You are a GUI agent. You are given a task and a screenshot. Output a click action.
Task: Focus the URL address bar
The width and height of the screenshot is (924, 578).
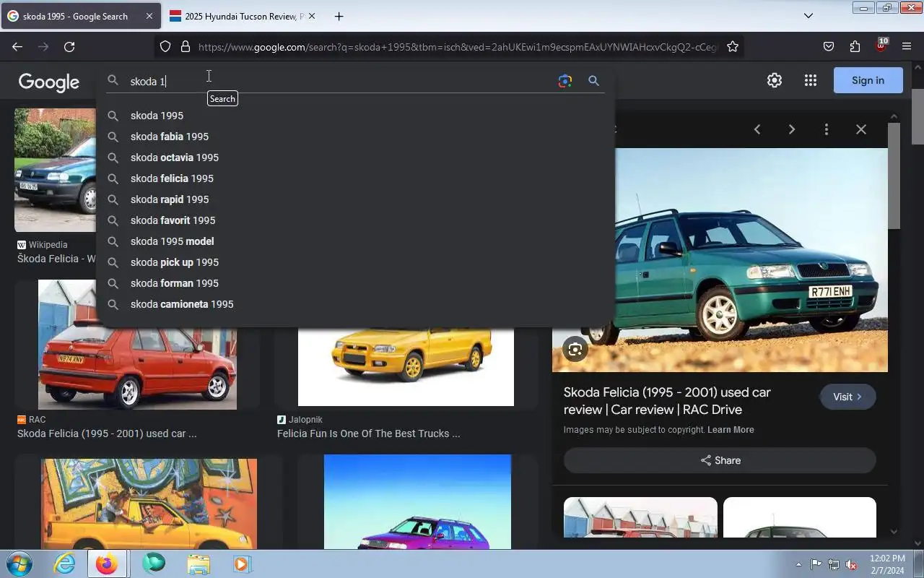[458, 47]
